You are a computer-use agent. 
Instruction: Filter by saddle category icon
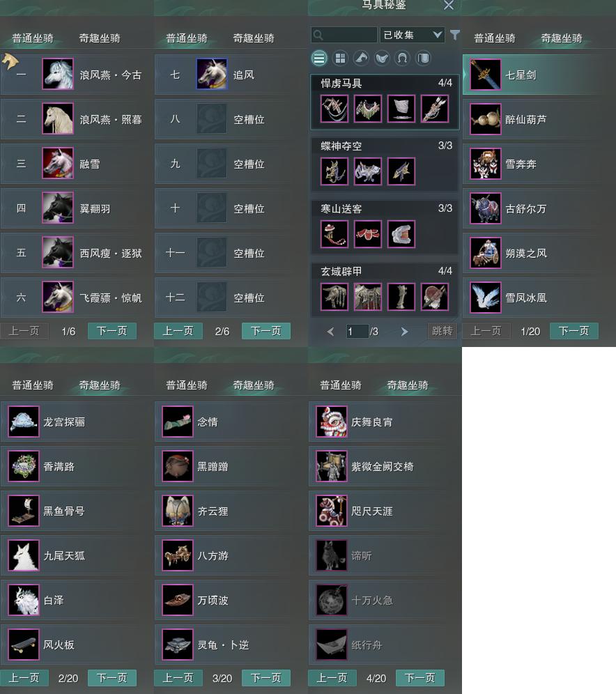pyautogui.click(x=382, y=58)
